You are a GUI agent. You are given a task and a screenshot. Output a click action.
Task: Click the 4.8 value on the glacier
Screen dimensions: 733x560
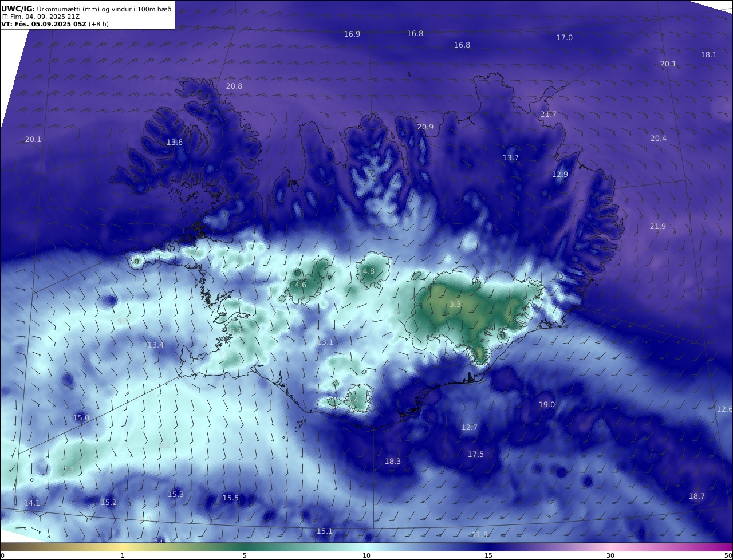[x=369, y=271]
